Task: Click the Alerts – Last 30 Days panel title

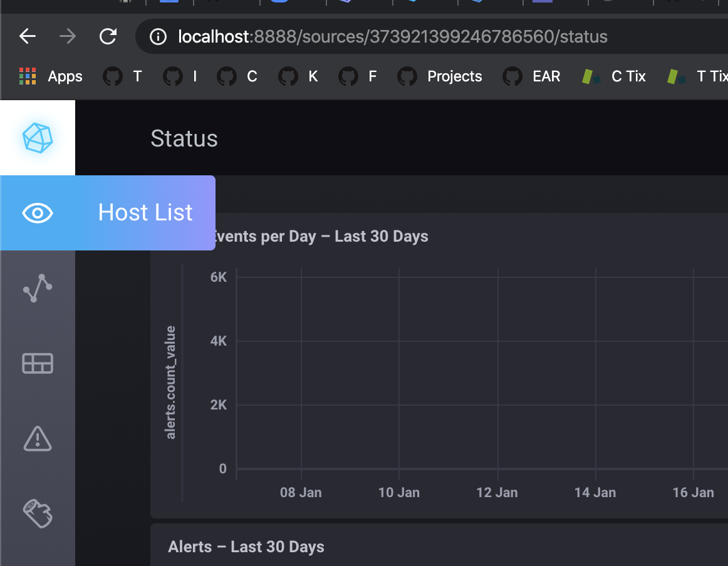Action: click(x=246, y=547)
